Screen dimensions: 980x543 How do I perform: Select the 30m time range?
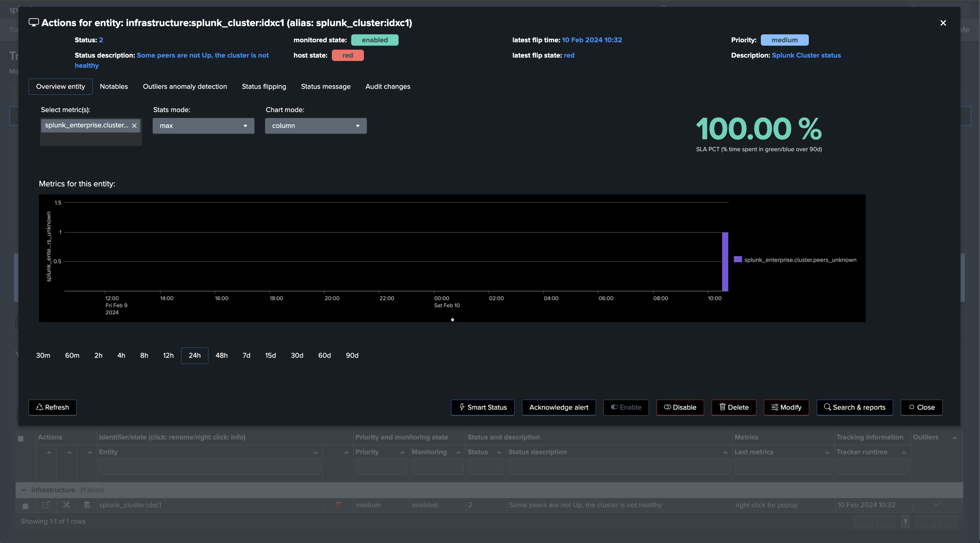(43, 355)
